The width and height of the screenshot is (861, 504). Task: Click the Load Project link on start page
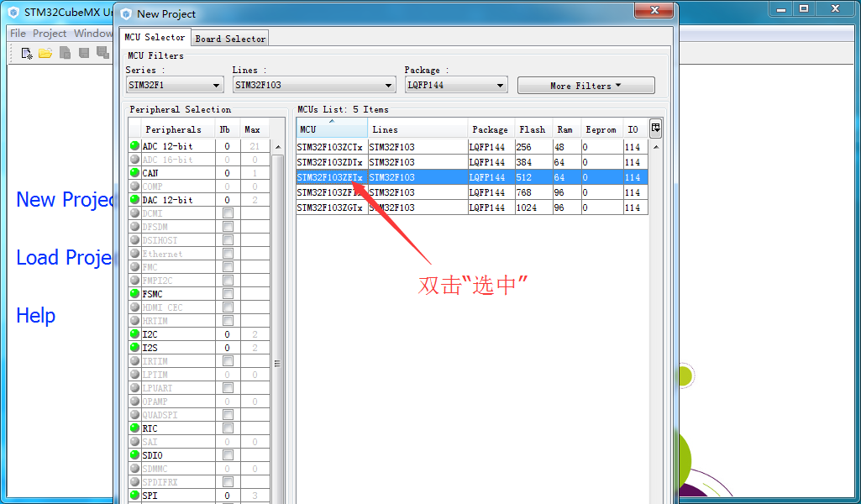click(64, 258)
